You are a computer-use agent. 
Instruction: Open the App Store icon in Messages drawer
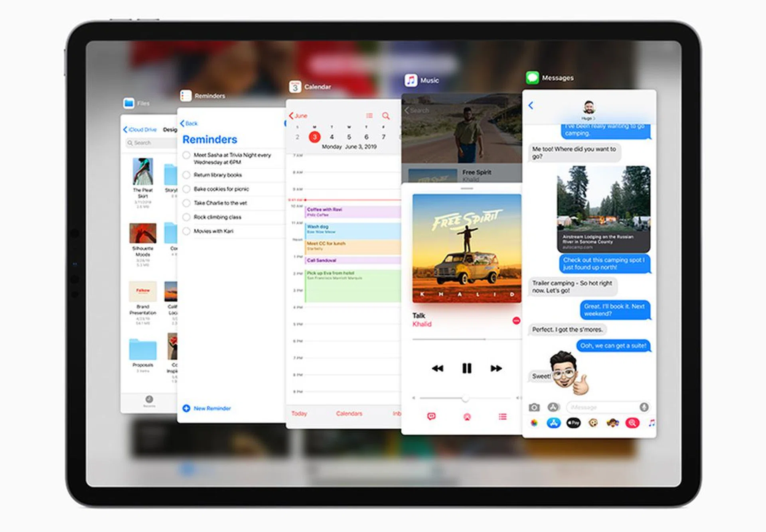coord(553,423)
